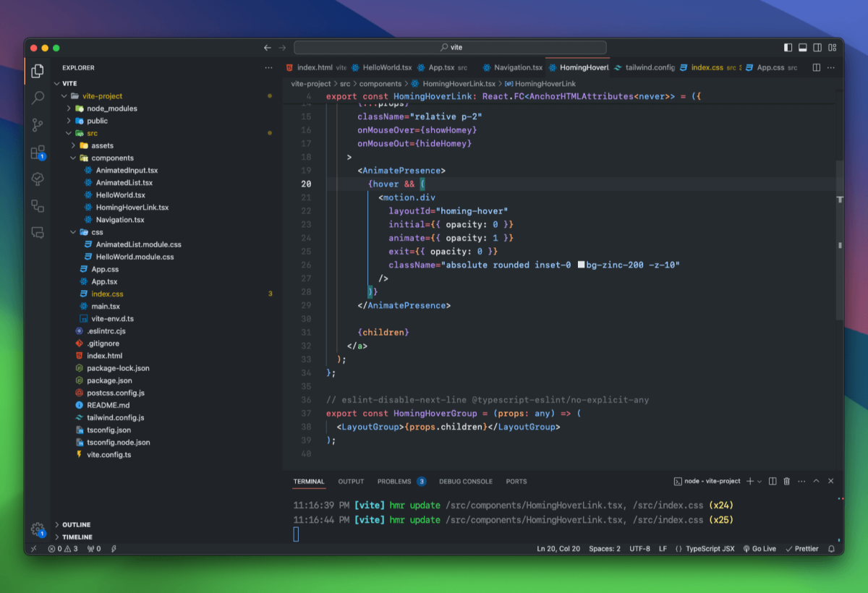Open the Source Control view

tap(38, 125)
